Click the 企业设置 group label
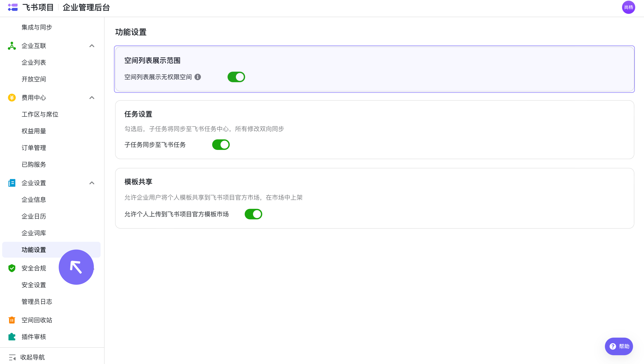This screenshot has width=644, height=364. tap(34, 183)
